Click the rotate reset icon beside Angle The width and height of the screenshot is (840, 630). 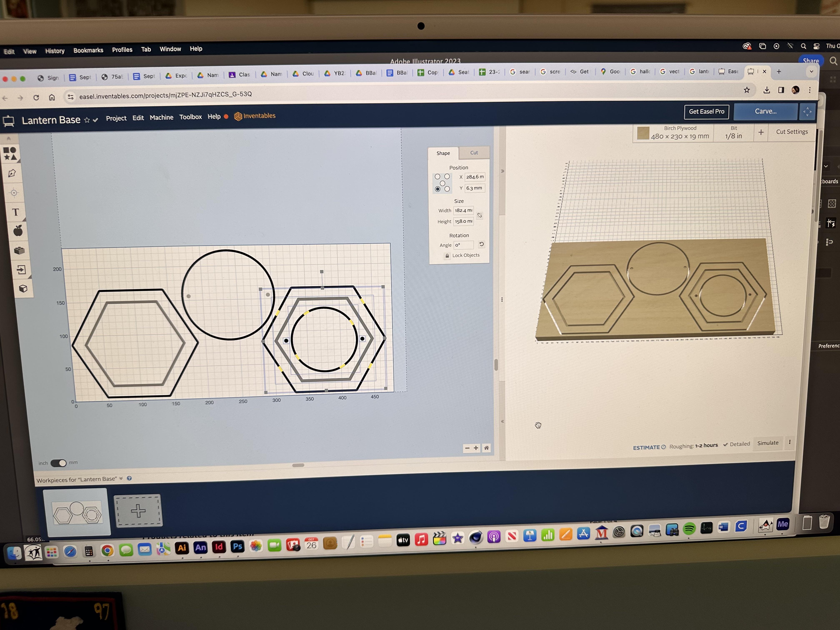click(x=481, y=245)
